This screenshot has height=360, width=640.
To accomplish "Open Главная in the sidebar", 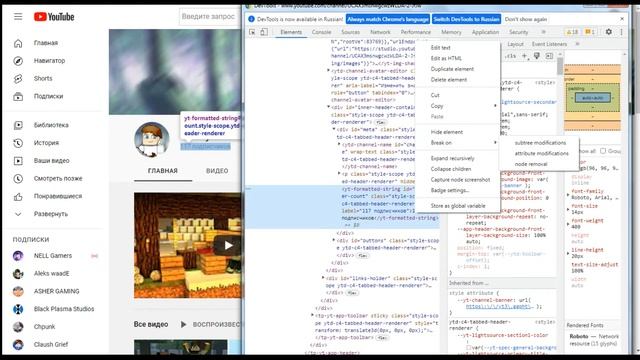I will (46, 43).
